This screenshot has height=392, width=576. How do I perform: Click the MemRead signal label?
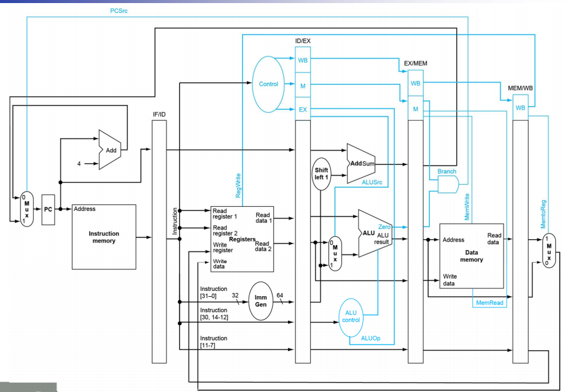(x=489, y=303)
